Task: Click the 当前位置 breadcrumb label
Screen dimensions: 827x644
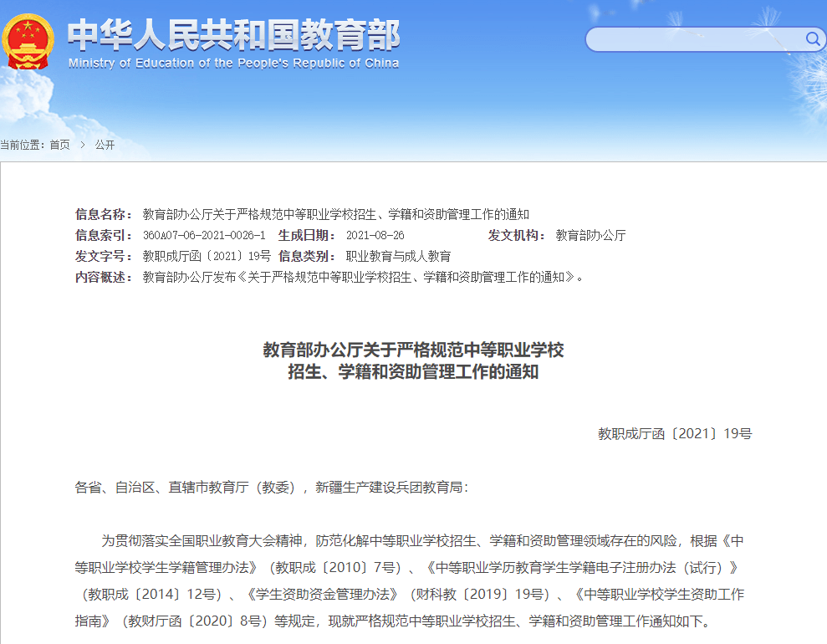Action: (x=24, y=146)
